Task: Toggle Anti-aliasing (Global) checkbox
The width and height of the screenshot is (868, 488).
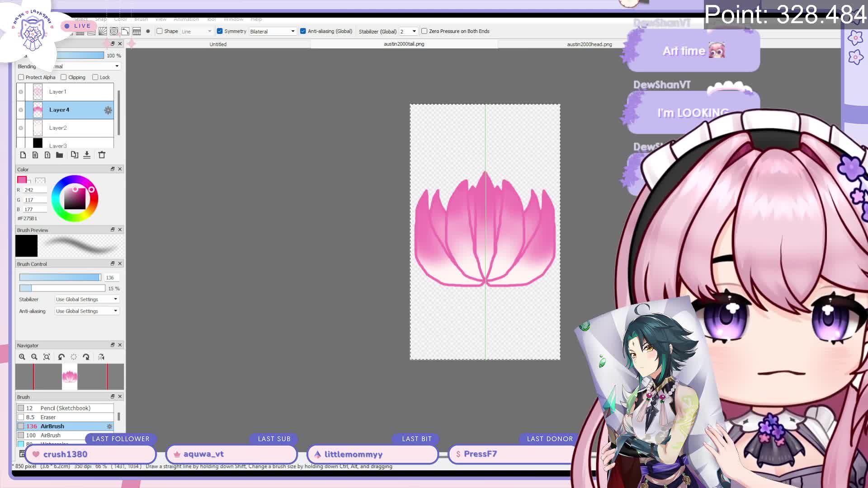Action: click(x=303, y=31)
